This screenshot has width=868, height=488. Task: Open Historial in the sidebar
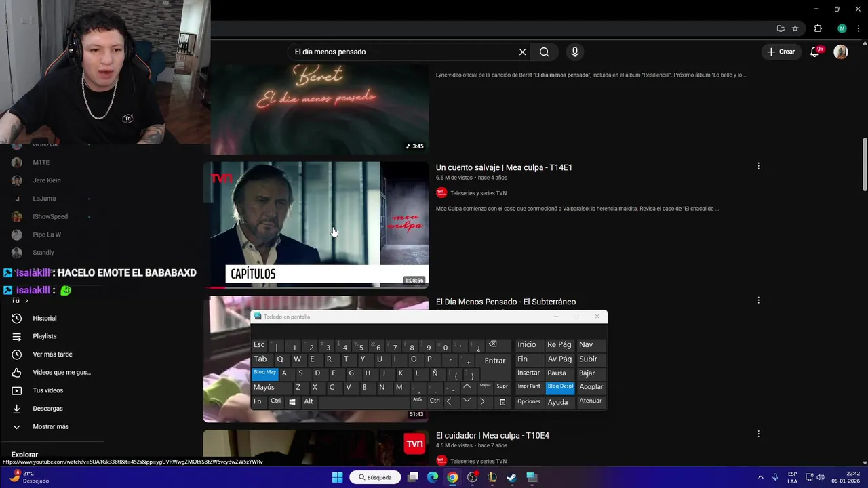pyautogui.click(x=45, y=318)
